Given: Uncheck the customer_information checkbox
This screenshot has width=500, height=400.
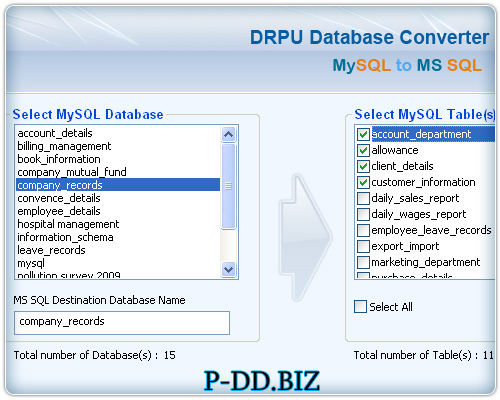Looking at the screenshot, I should coord(363,182).
